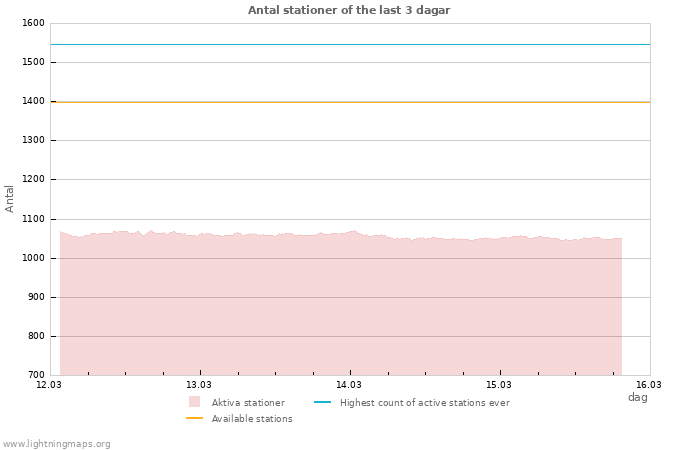Open the www.lightningmaps.org watermark link

[x=56, y=444]
